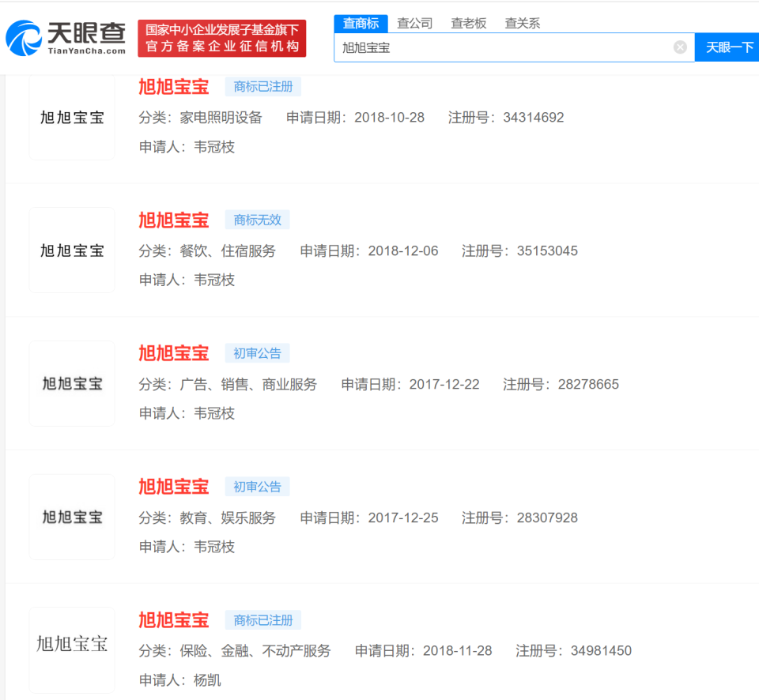The image size is (759, 700).
Task: Select the 查关系 tab
Action: 522,23
